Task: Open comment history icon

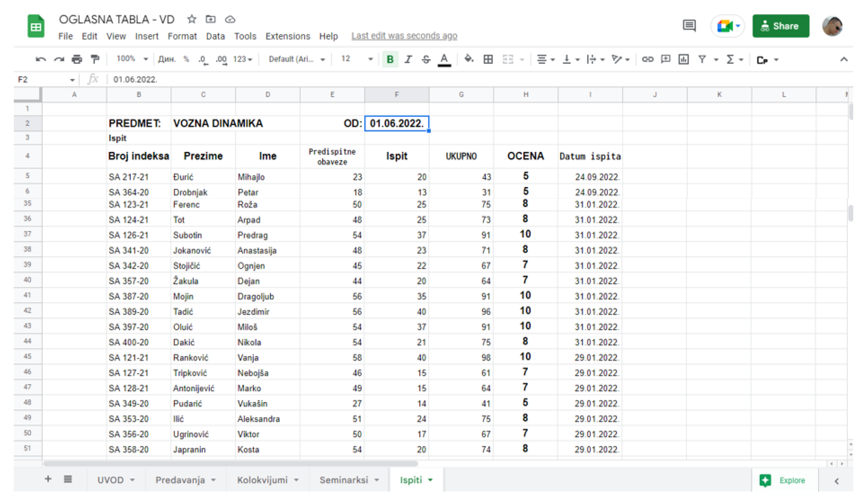Action: pos(689,26)
